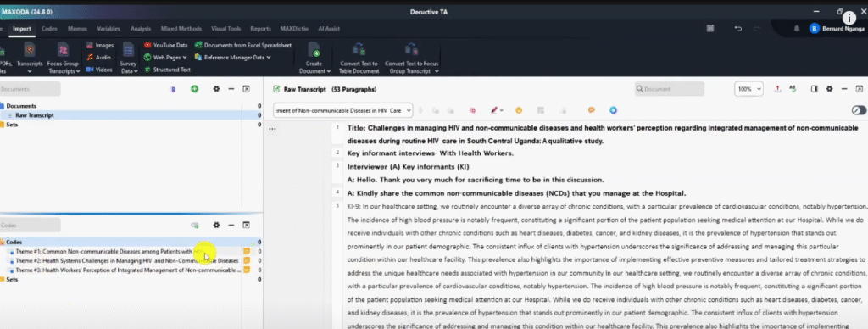Open the Visual Tools ribbon tab
The width and height of the screenshot is (868, 329).
(x=225, y=28)
